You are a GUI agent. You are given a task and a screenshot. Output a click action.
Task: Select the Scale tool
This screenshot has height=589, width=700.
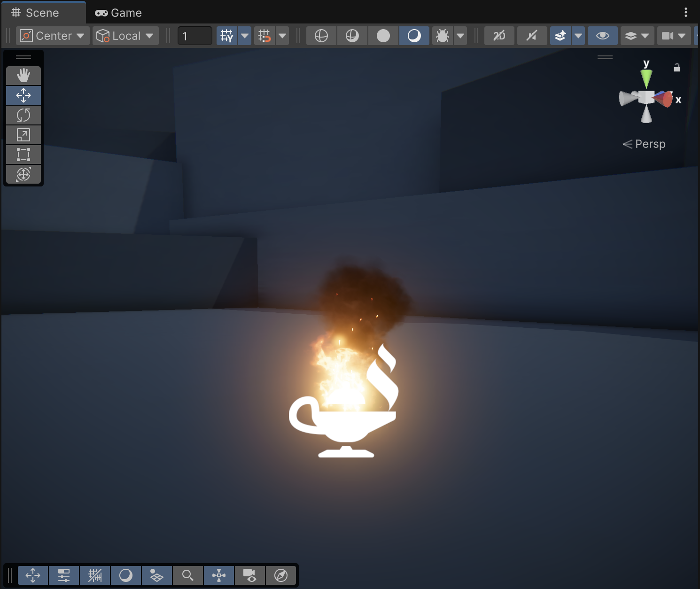23,135
